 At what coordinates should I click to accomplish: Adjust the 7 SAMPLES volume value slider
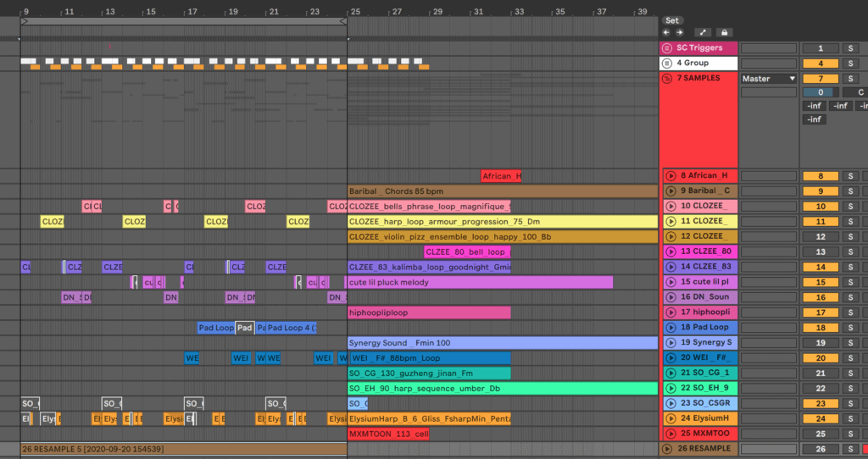pos(820,92)
